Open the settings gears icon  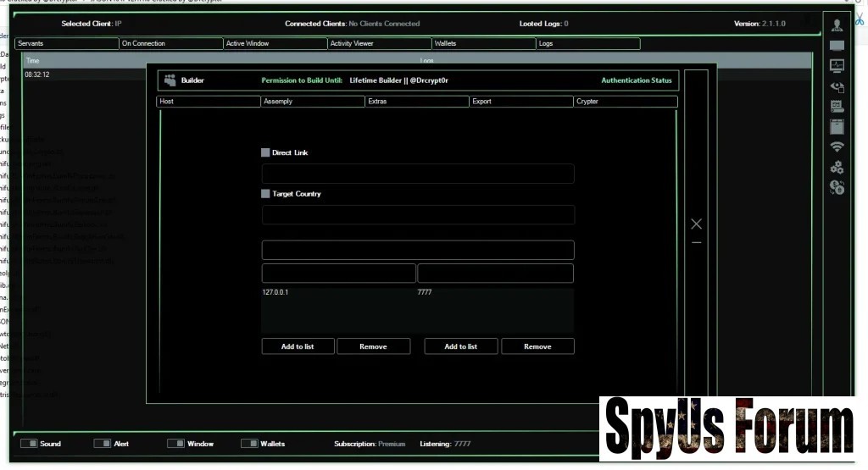(x=837, y=167)
